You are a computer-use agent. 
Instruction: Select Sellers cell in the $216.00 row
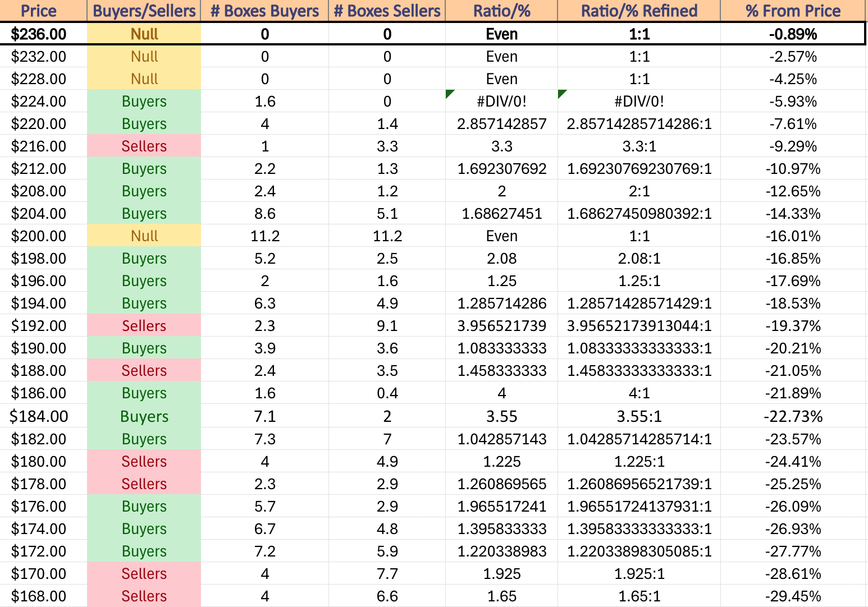tap(144, 146)
